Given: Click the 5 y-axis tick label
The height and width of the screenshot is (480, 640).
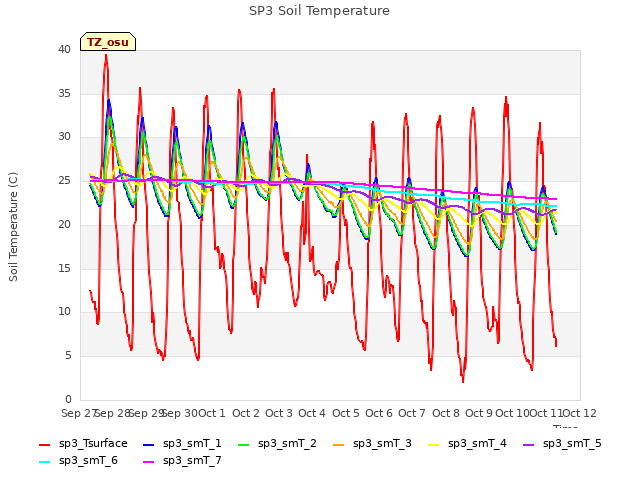Looking at the screenshot, I should click(68, 356).
